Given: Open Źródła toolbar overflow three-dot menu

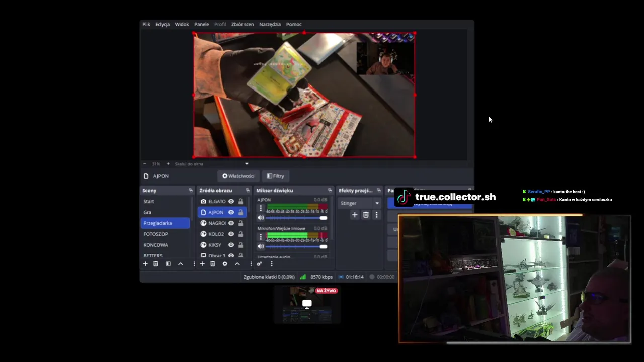Looking at the screenshot, I should point(251,264).
